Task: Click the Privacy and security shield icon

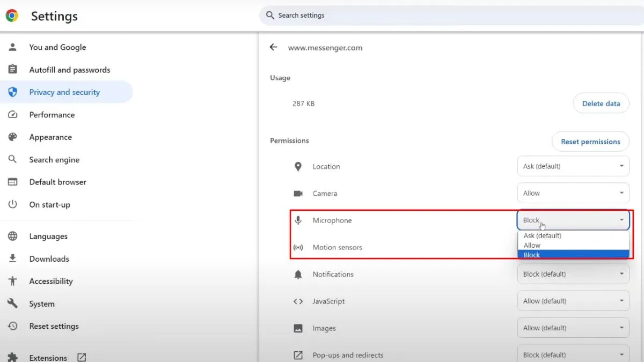Action: pos(12,92)
